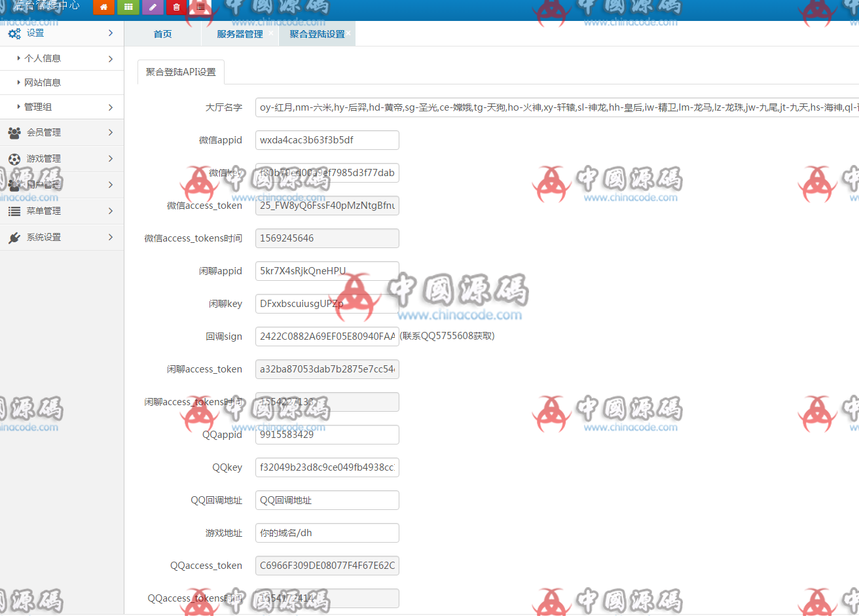This screenshot has height=616, width=859.
Task: Click the 大厅名字 input field
Action: (x=557, y=107)
